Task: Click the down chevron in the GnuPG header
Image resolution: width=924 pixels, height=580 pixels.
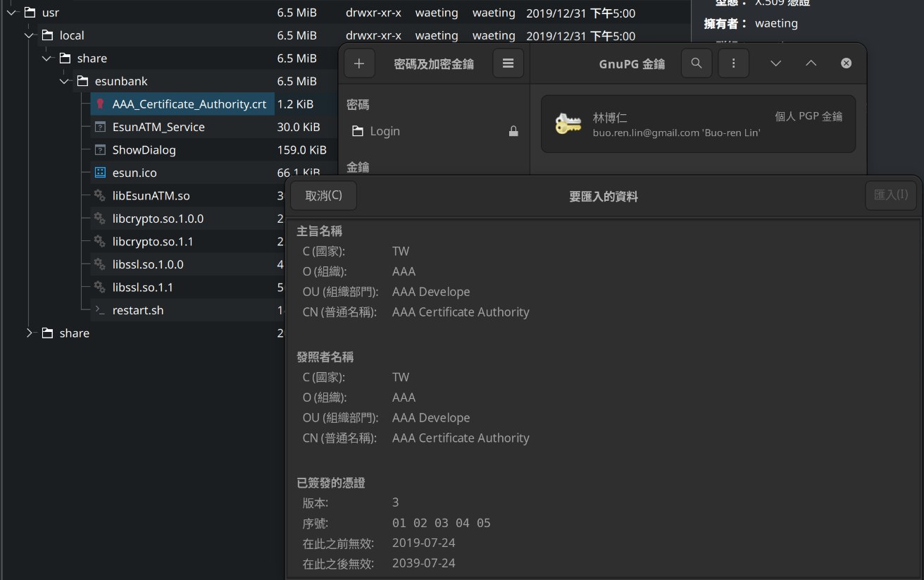Action: pos(775,63)
